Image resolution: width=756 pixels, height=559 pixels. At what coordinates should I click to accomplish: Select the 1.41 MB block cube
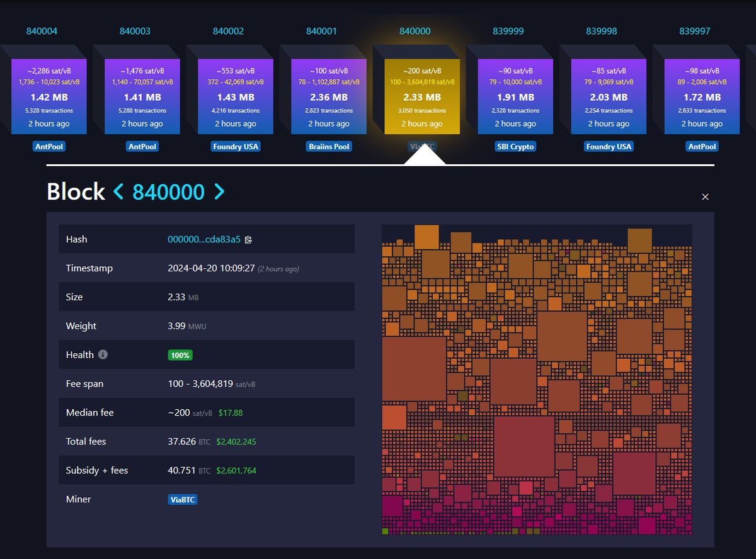142,96
